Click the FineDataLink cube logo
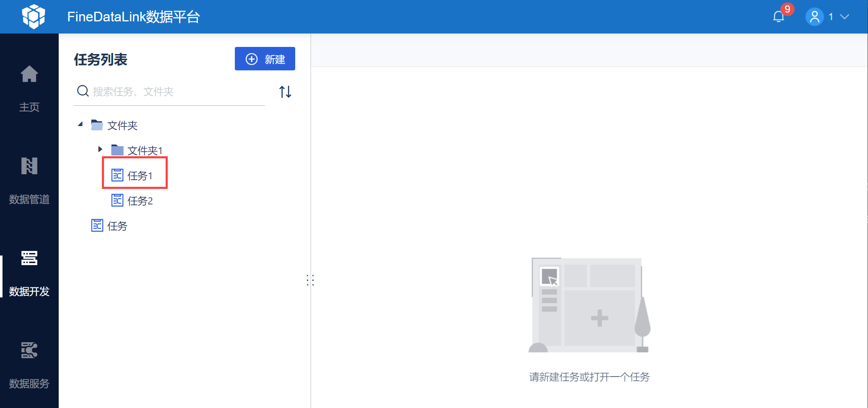Image resolution: width=868 pixels, height=408 pixels. coord(34,17)
